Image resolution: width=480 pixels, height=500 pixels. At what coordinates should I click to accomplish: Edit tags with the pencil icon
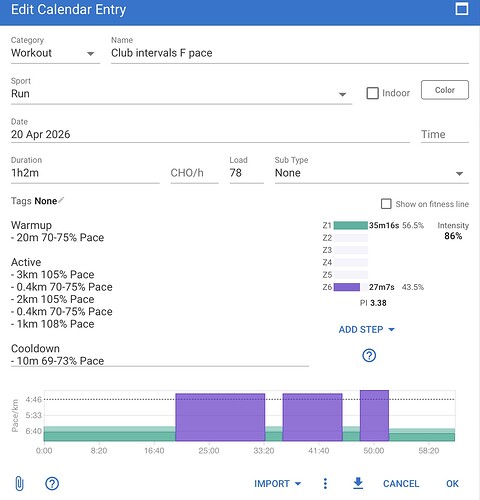click(61, 200)
